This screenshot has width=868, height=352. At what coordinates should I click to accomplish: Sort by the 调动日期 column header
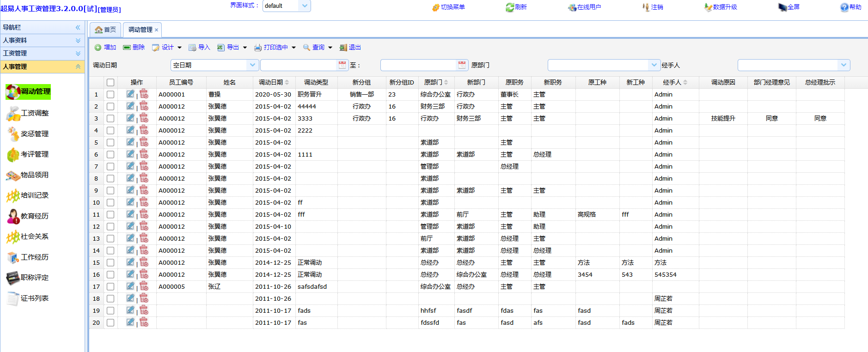pyautogui.click(x=274, y=82)
